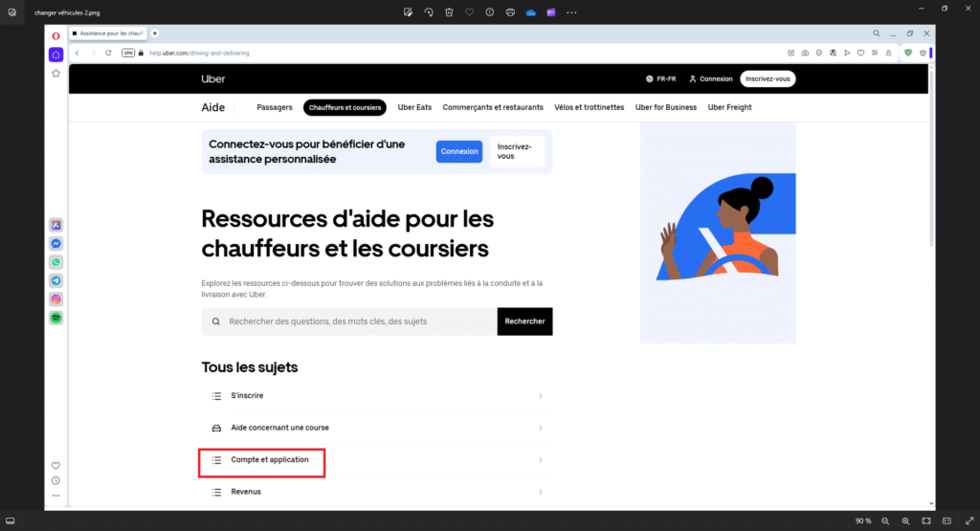
Task: Open the cube extensions icon in Opera
Action: 923,54
